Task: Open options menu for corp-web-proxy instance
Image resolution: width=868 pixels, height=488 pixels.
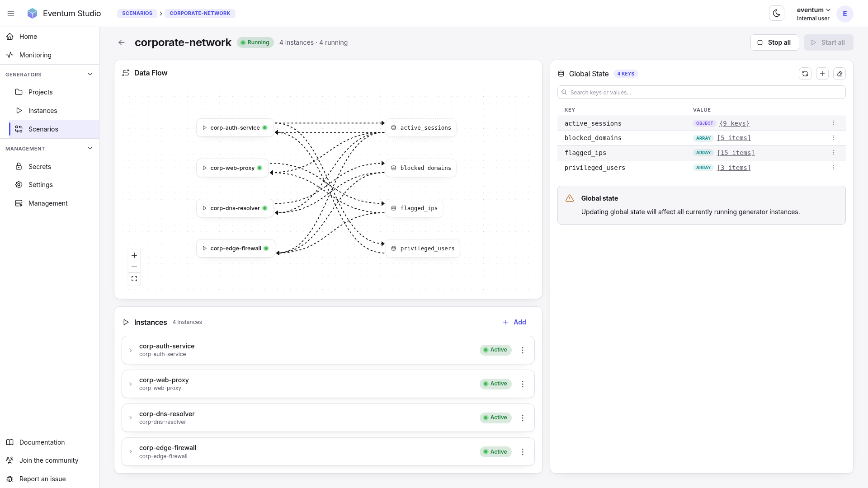Action: click(523, 384)
